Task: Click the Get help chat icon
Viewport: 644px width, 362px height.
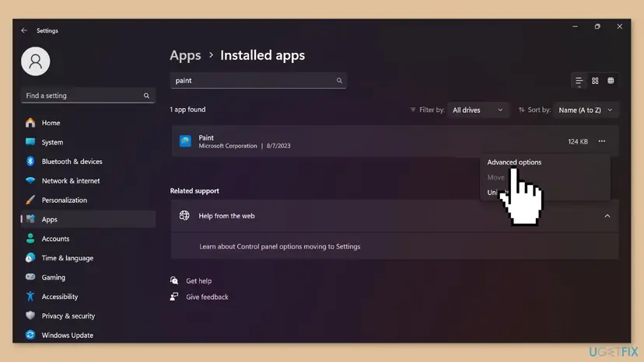Action: pyautogui.click(x=174, y=280)
